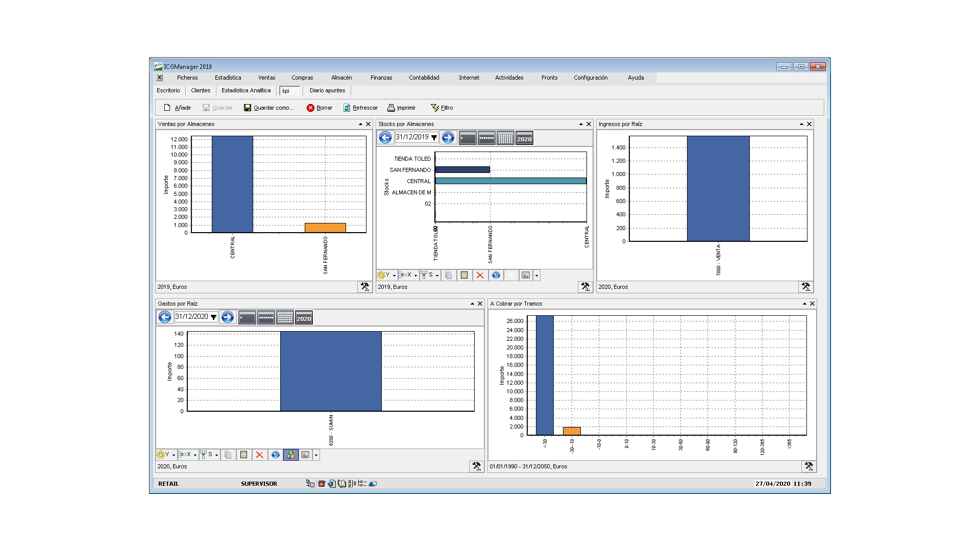
Task: Select month period view in Stocks por Almacenes
Action: [x=505, y=138]
